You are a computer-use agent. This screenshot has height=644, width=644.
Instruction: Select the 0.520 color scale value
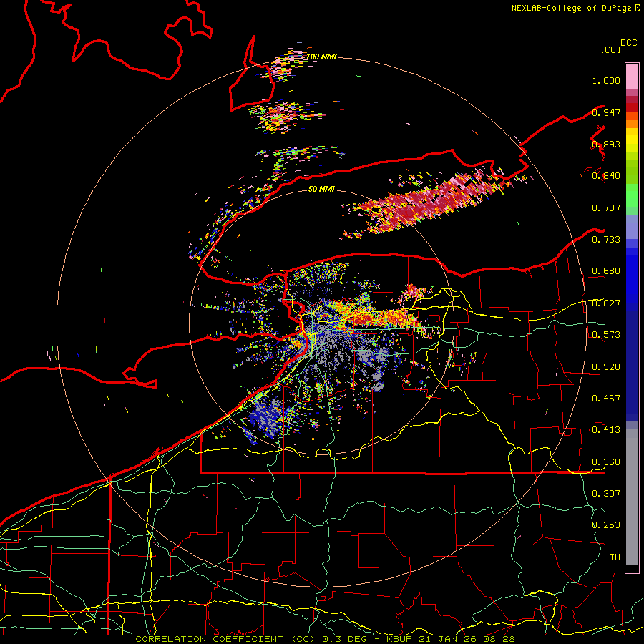606,367
